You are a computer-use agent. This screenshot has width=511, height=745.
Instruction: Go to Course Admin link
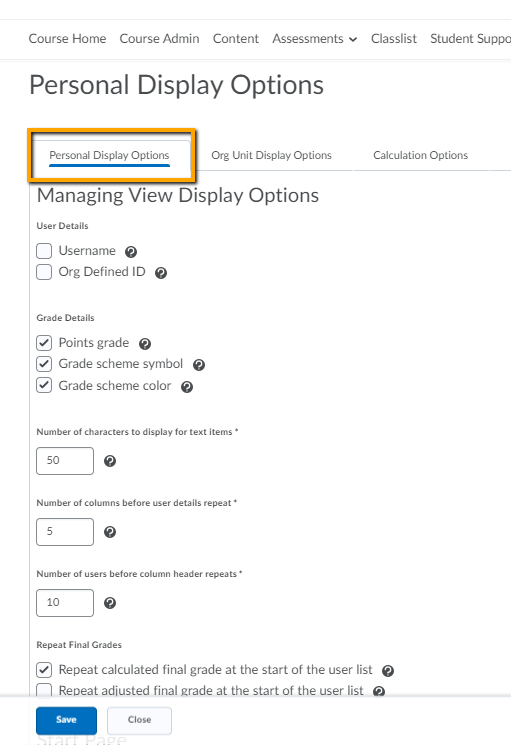click(159, 38)
